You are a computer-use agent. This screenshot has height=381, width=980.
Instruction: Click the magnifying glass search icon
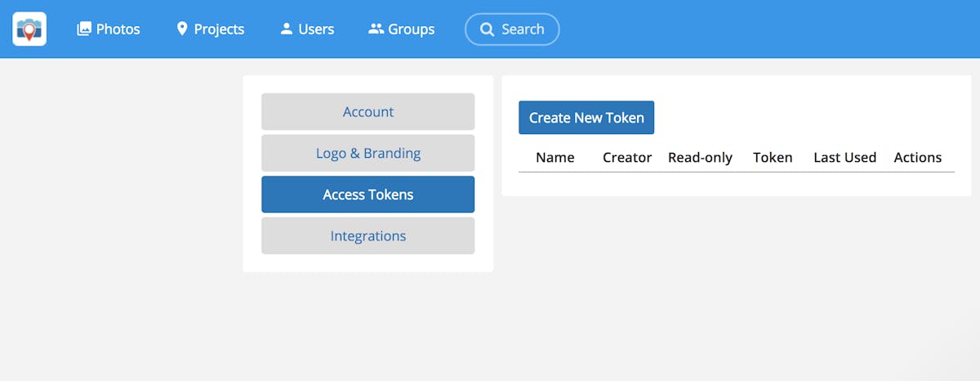pyautogui.click(x=487, y=29)
